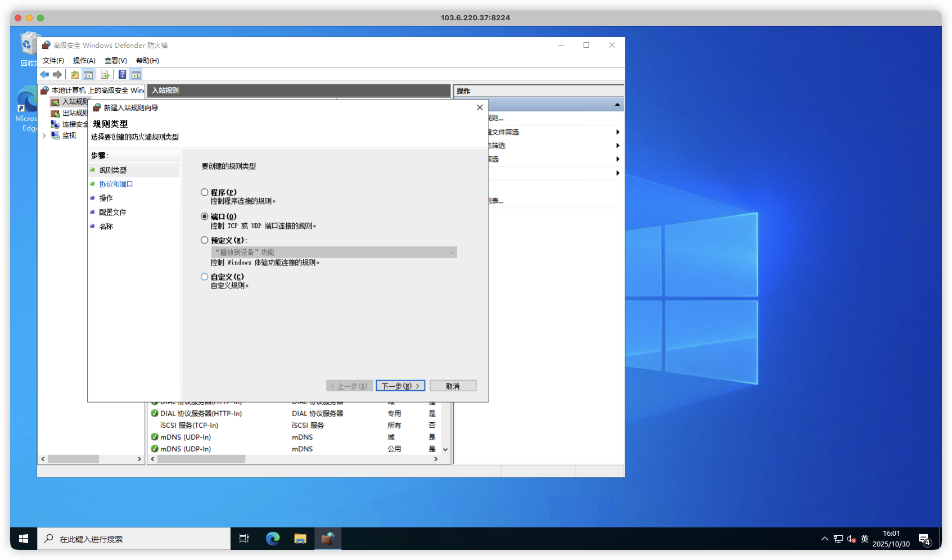Toggle show/hide console tree icon

click(88, 75)
